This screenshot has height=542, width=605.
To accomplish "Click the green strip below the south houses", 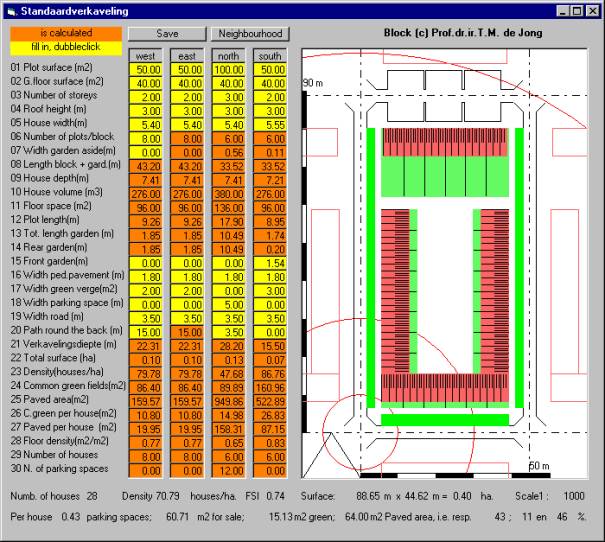I will click(445, 420).
